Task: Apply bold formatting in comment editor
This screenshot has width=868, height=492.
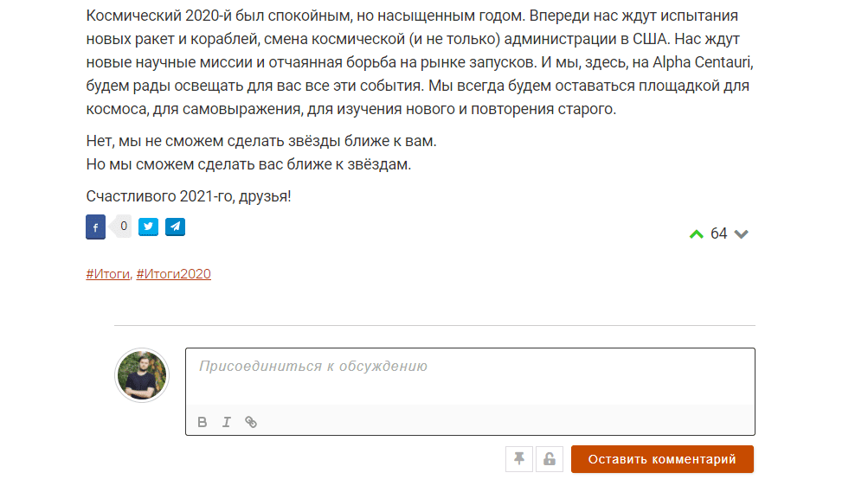Action: click(x=203, y=422)
